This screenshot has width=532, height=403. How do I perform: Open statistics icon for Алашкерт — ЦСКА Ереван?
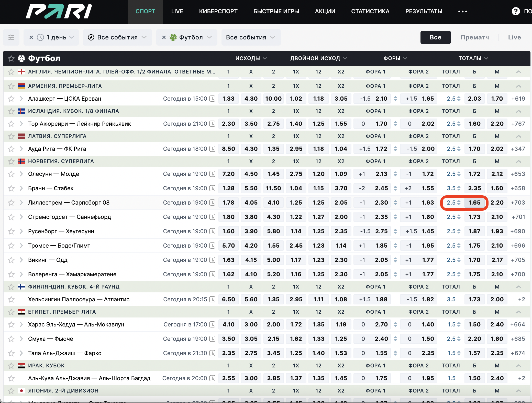pos(212,99)
